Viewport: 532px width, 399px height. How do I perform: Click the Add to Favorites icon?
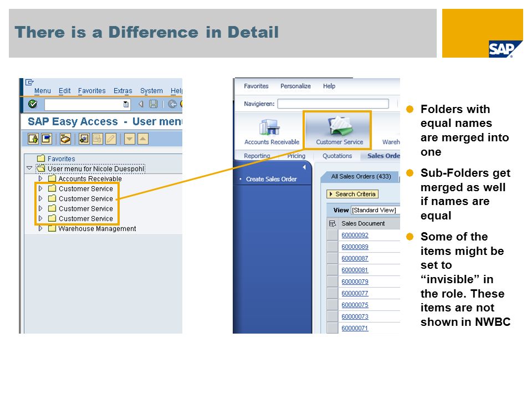pyautogui.click(x=84, y=139)
